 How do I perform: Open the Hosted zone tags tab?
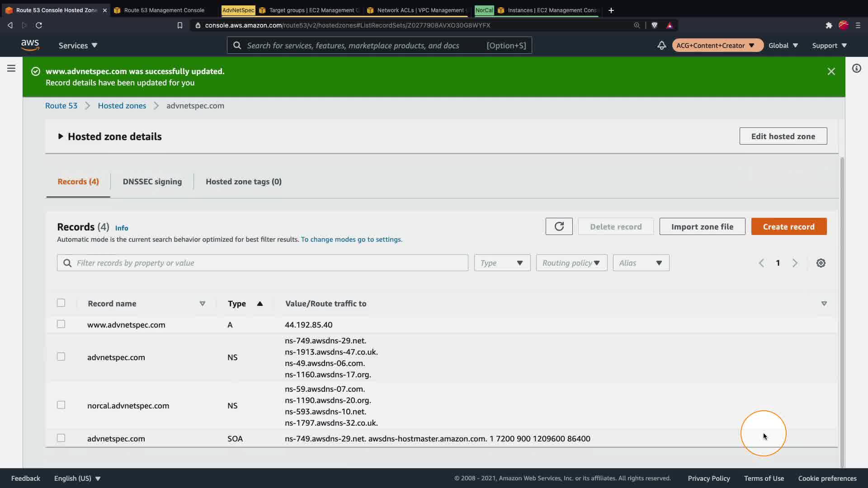244,182
